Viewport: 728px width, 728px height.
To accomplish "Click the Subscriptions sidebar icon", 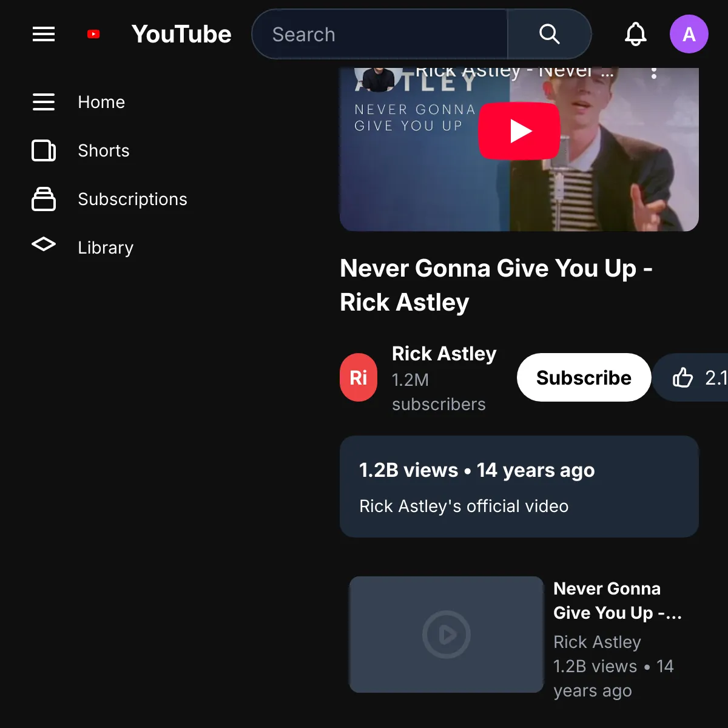I will click(x=44, y=199).
